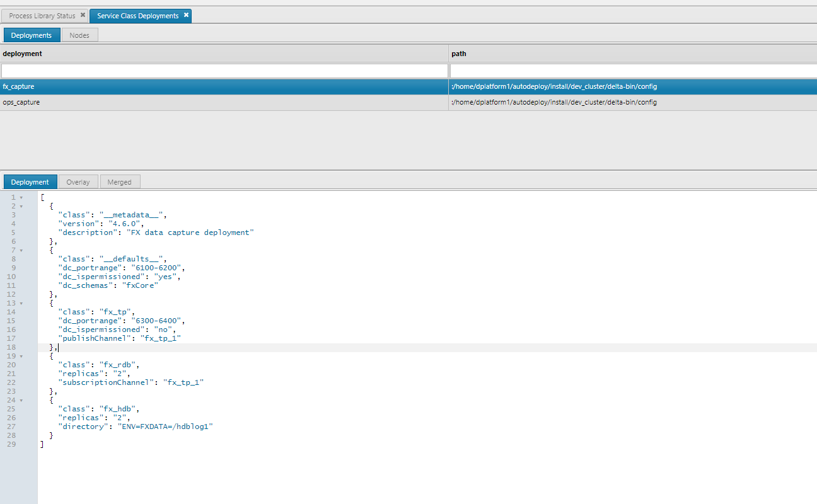Select the Service Class Deployments tab
817x504 pixels.
(x=138, y=16)
